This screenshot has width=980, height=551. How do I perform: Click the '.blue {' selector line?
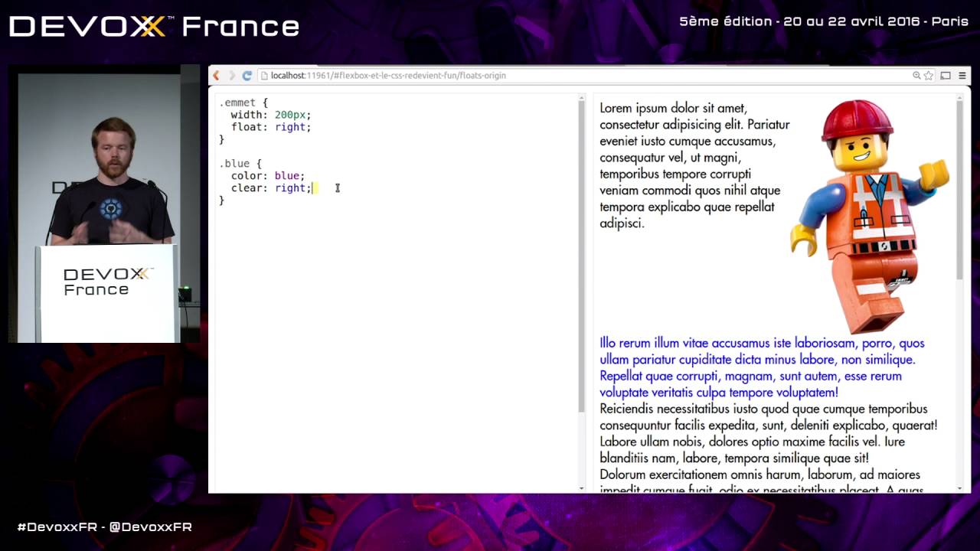(x=240, y=164)
